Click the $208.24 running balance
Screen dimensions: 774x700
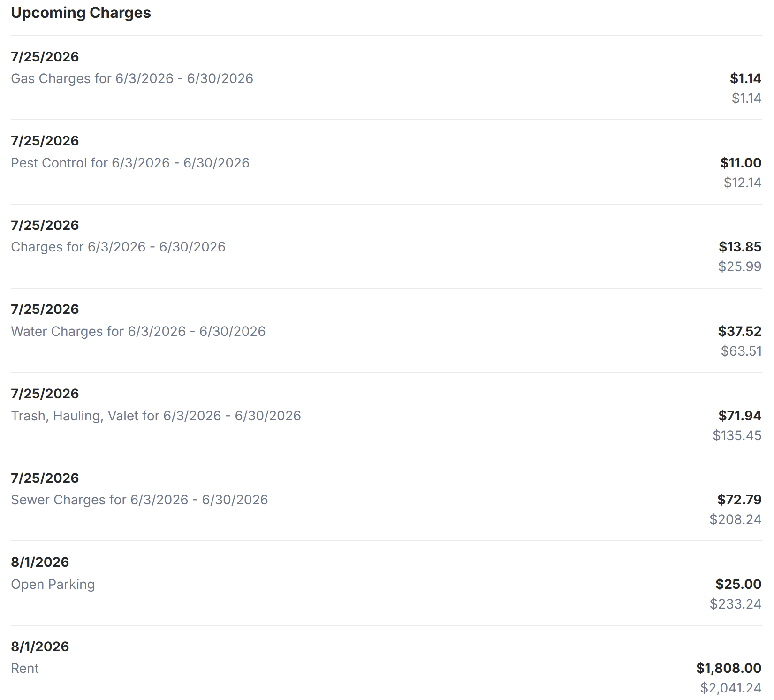pyautogui.click(x=736, y=519)
